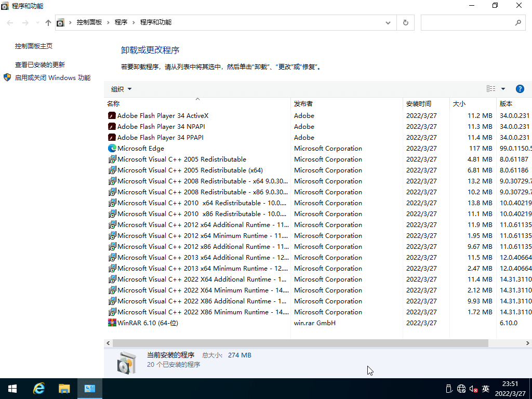The height and width of the screenshot is (399, 532).
Task: Select Adobe Flash Player 34 NPAPI
Action: [161, 126]
